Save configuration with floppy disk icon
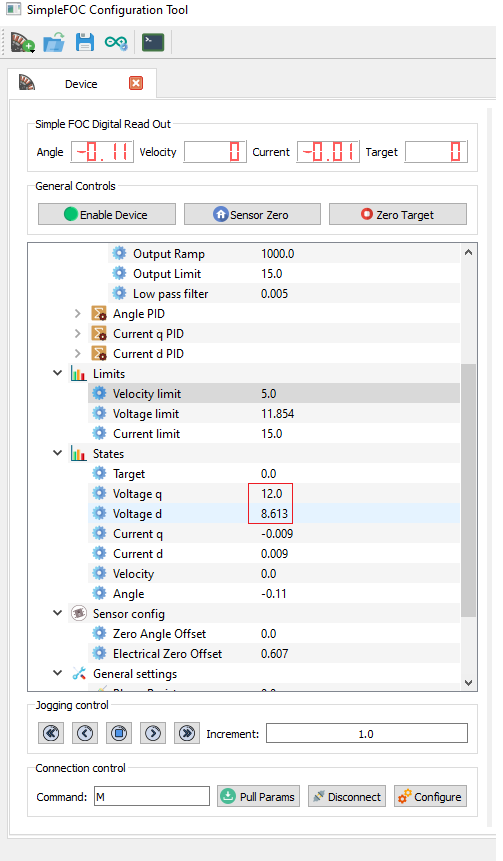The width and height of the screenshot is (503, 861). coord(85,42)
